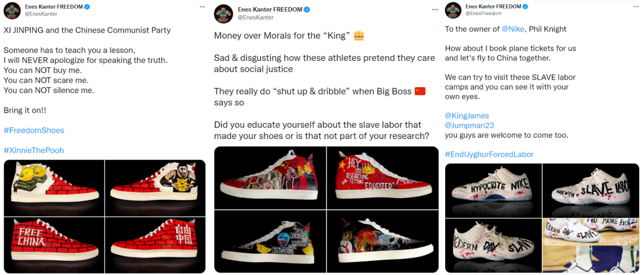Open the more options menu on the XI JINPING tweet

pos(203,7)
